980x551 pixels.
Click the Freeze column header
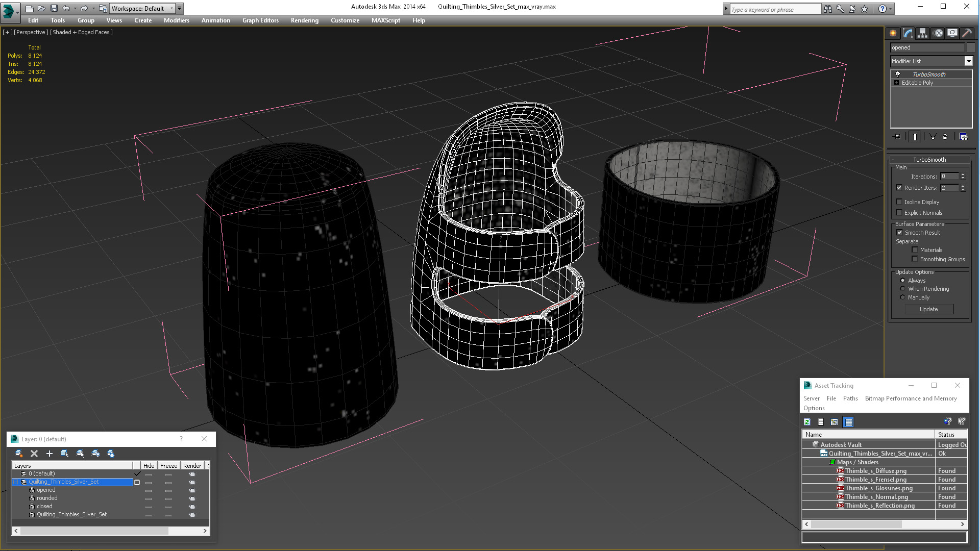168,466
